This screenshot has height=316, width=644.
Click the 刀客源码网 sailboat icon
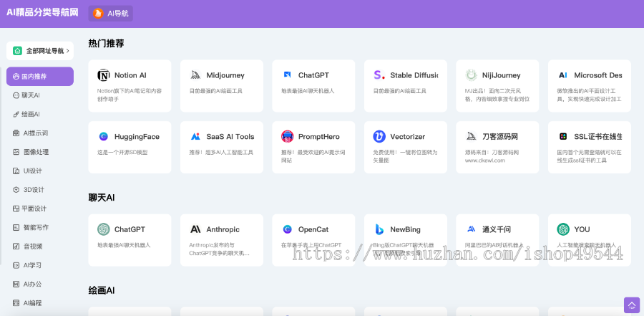coord(471,137)
